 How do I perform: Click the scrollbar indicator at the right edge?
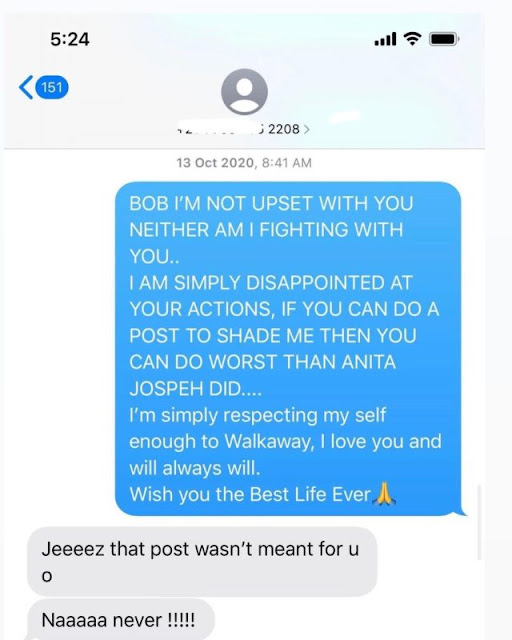479,522
